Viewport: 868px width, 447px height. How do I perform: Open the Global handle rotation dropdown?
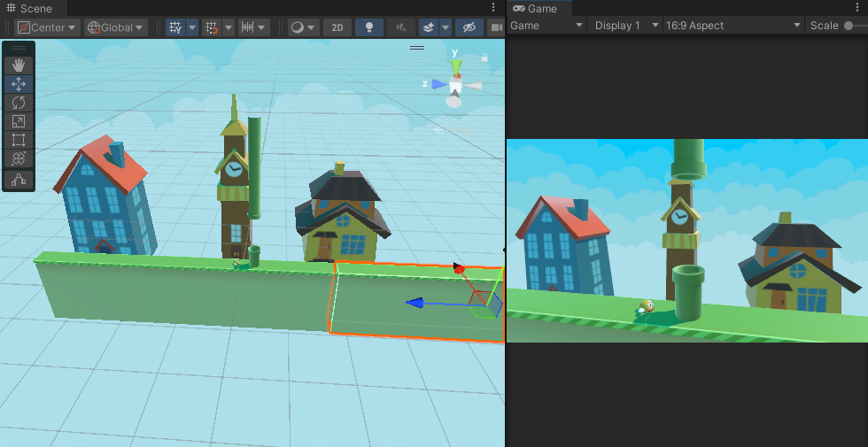click(x=116, y=27)
